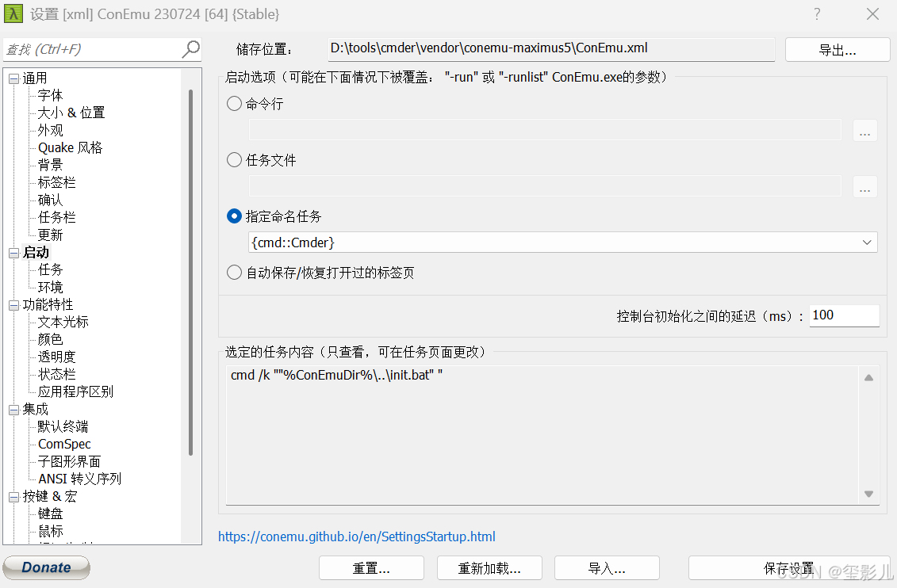897x588 pixels.
Task: Collapse the 功能特性 tree node
Action: (13, 305)
